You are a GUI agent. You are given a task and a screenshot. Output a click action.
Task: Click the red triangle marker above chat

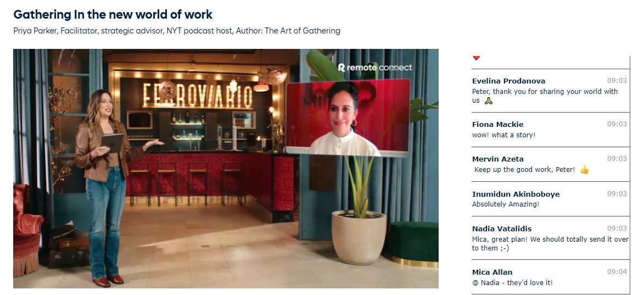click(x=476, y=58)
